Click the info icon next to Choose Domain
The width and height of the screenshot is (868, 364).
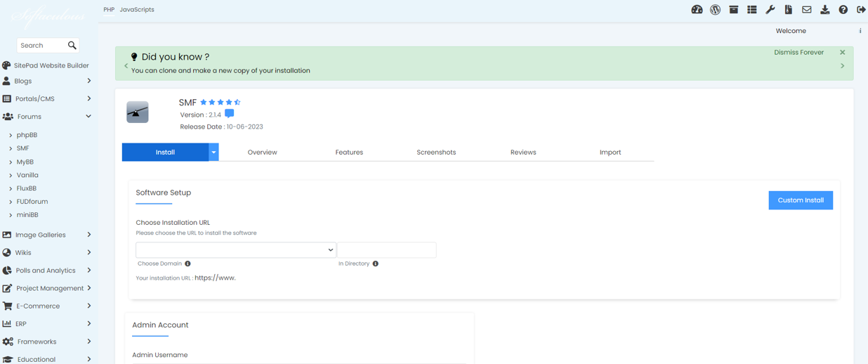coord(188,264)
